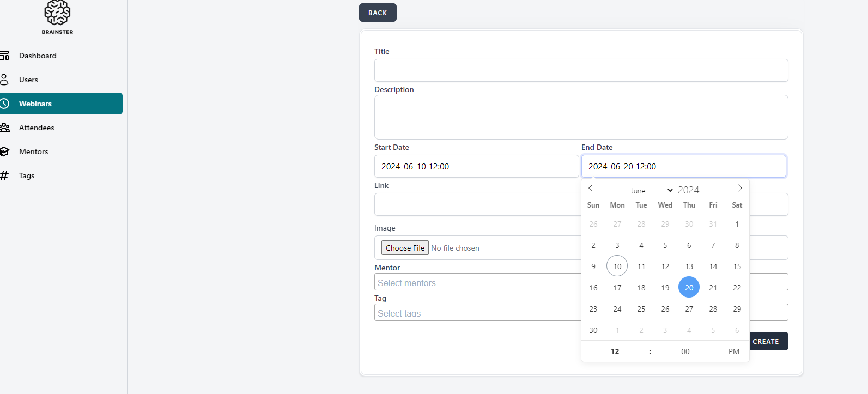This screenshot has height=394, width=868.
Task: Click the Attendees group icon
Action: [x=5, y=128]
